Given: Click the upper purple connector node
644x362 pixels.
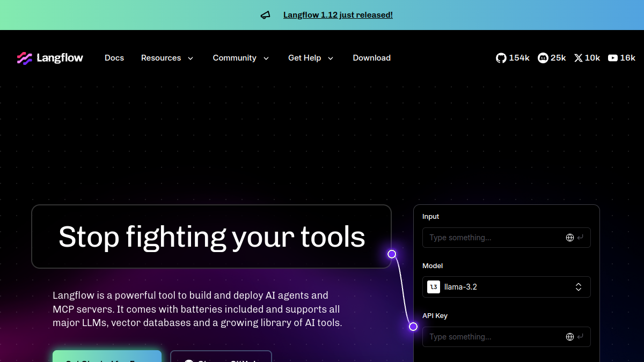Looking at the screenshot, I should pyautogui.click(x=392, y=254).
